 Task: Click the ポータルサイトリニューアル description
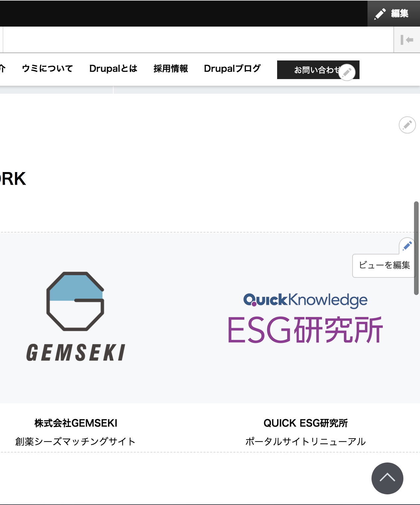pos(305,442)
